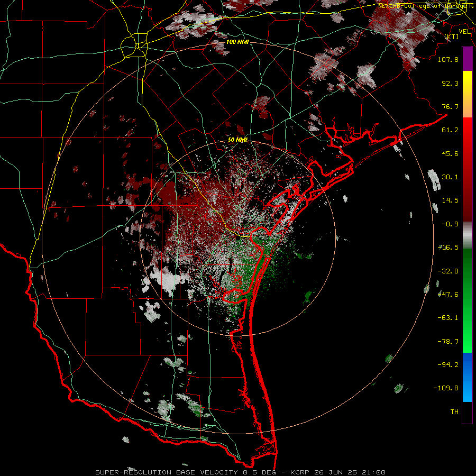Screen dimensions: 476x476
Task: Select the -63.1 velocity scale value
Action: tap(448, 318)
